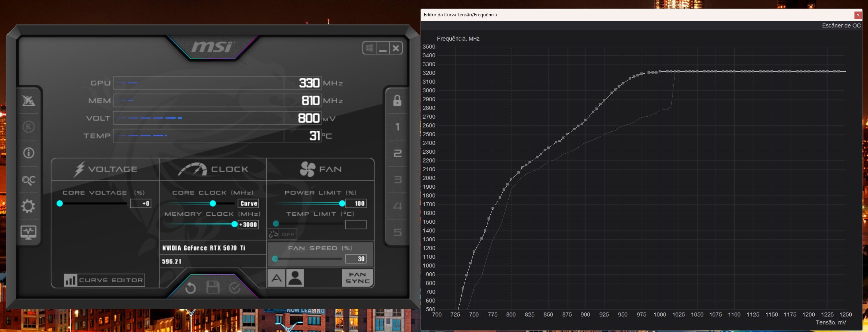Open the hardware monitor icon
Screen dimensions: 868x332
tap(28, 232)
